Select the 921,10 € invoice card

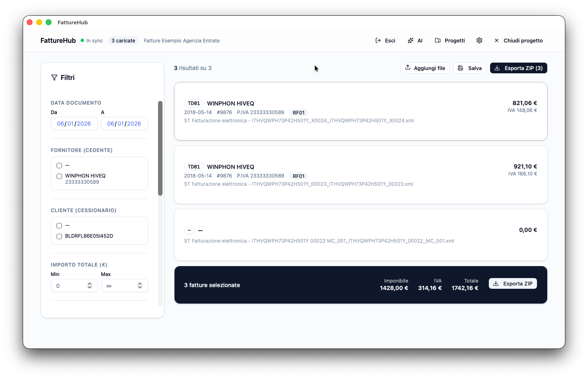click(360, 175)
